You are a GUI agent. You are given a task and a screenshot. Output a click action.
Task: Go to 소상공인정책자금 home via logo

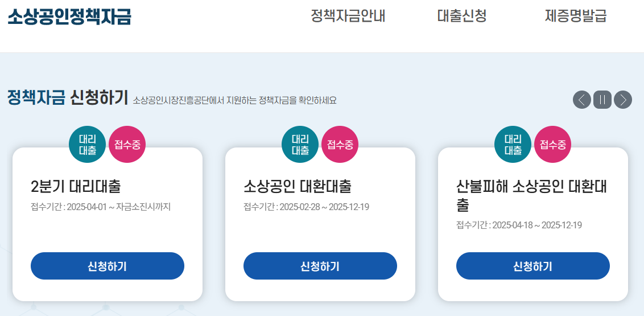(x=69, y=17)
